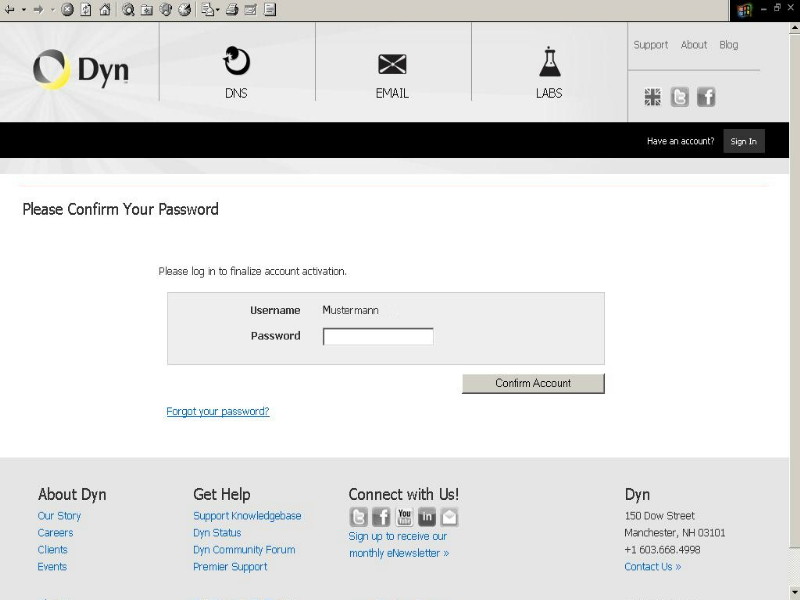This screenshot has width=800, height=600.
Task: Open the LinkedIn icon in footer
Action: click(x=427, y=517)
